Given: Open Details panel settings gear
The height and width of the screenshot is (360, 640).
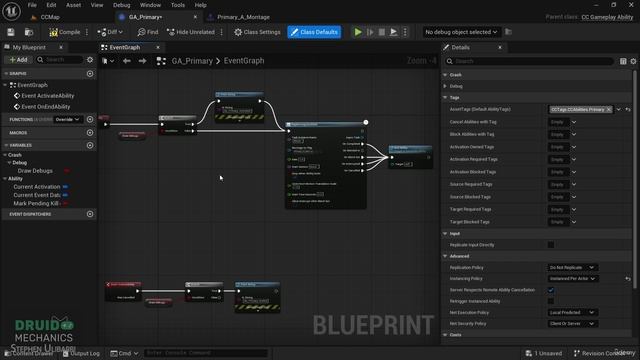Looking at the screenshot, I should 633,61.
